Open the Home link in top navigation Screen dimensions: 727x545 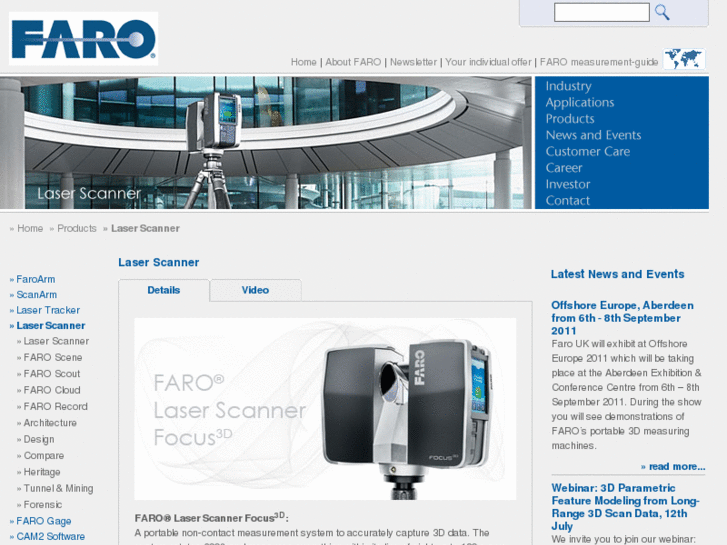pyautogui.click(x=303, y=62)
